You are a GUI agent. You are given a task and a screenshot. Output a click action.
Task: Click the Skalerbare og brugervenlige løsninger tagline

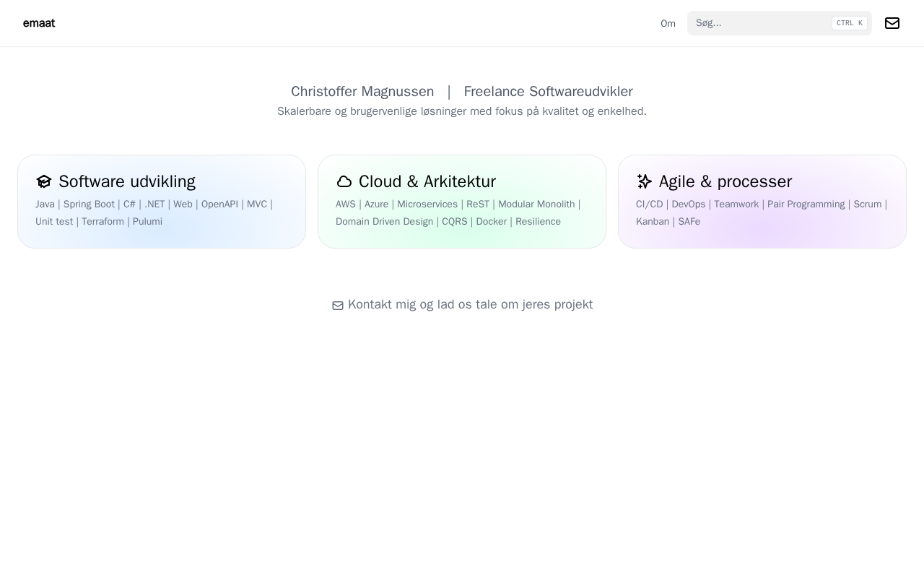point(462,111)
